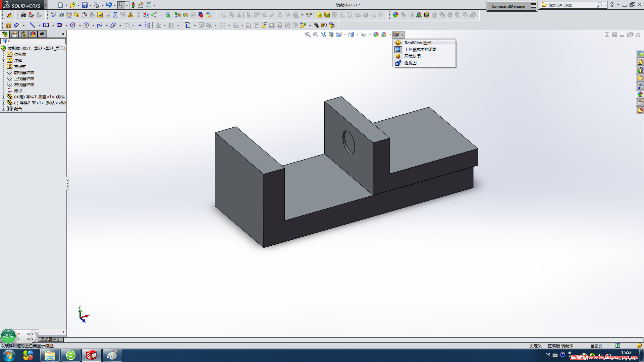Click the Mass Properties scale icon
The width and height of the screenshot is (644, 362).
pyautogui.click(x=69, y=15)
